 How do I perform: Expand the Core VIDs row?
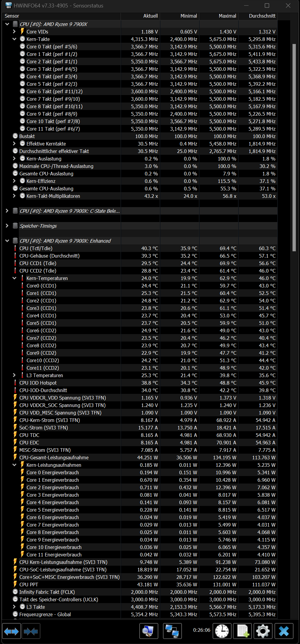coord(14,31)
